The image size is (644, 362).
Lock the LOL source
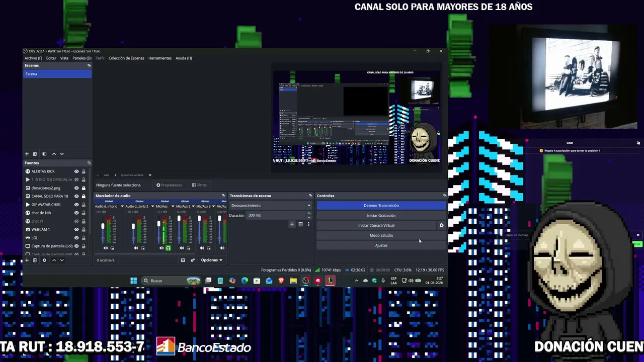pyautogui.click(x=84, y=238)
